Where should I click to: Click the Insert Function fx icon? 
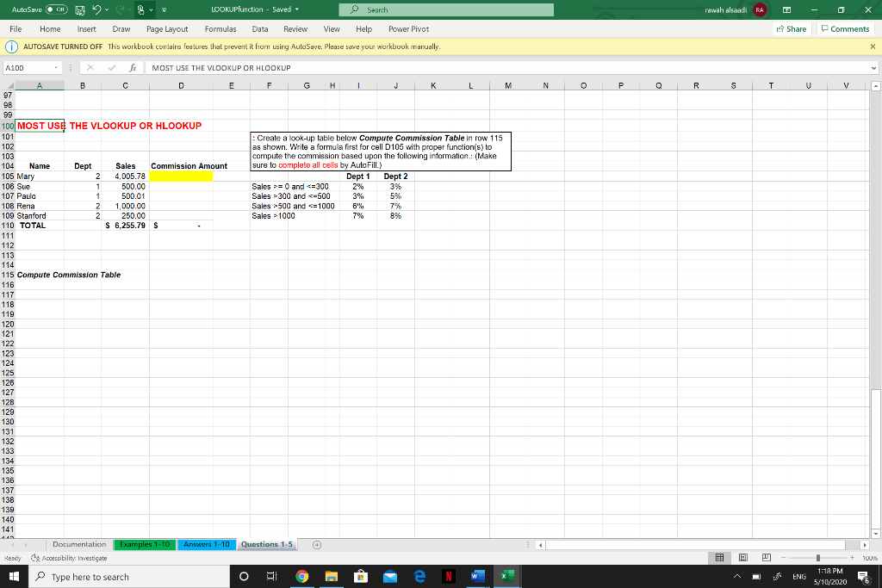click(x=133, y=68)
